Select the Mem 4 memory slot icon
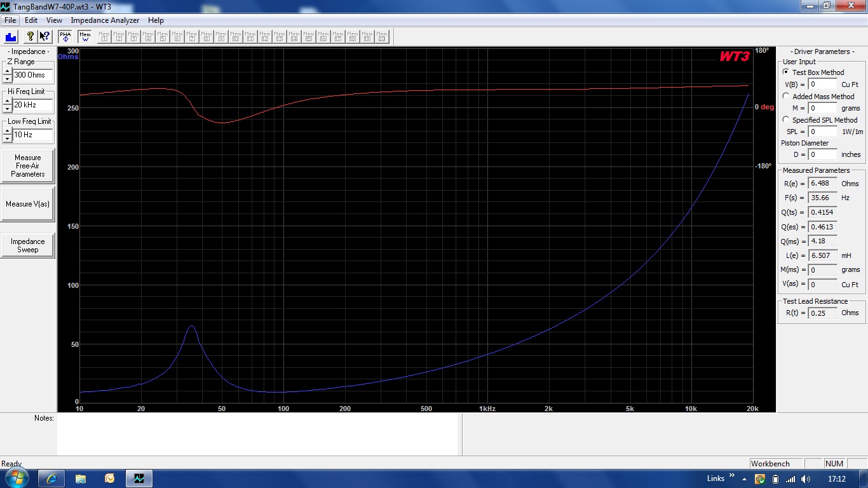Image resolution: width=868 pixels, height=488 pixels. pos(148,36)
